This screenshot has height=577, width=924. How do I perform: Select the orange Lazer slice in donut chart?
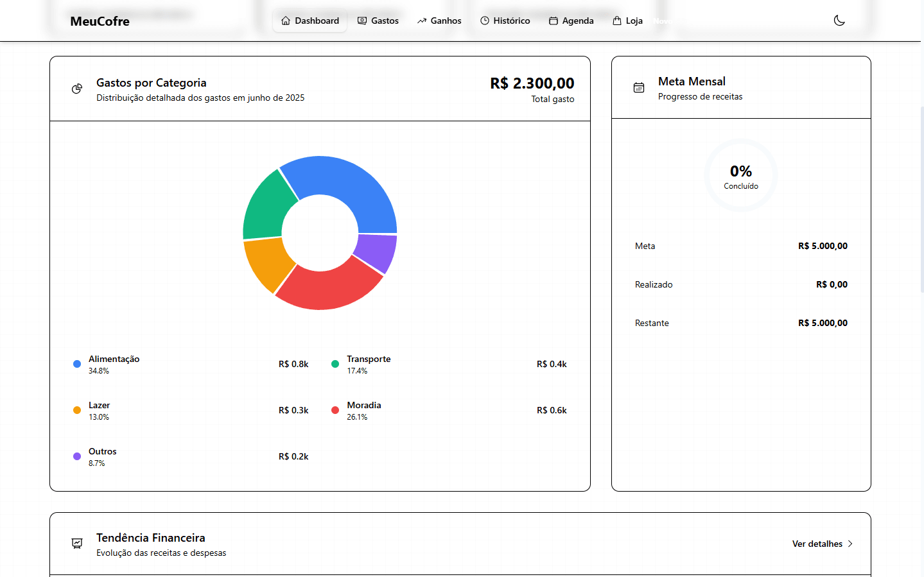click(268, 263)
